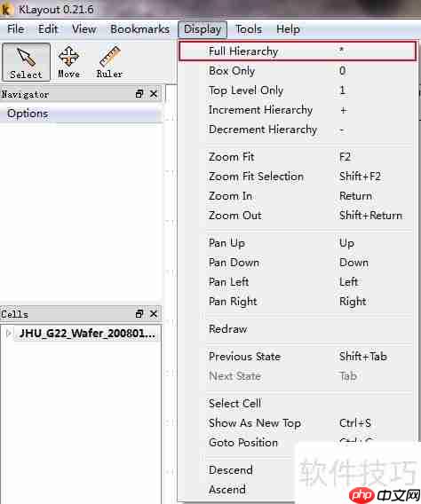This screenshot has width=421, height=504.
Task: Close the Navigator panel
Action: tap(154, 94)
